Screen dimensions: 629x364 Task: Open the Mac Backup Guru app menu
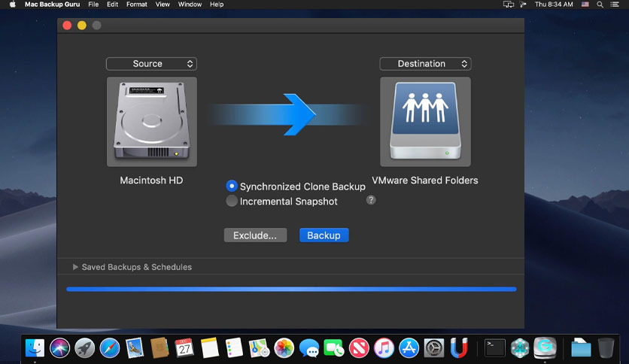52,5
